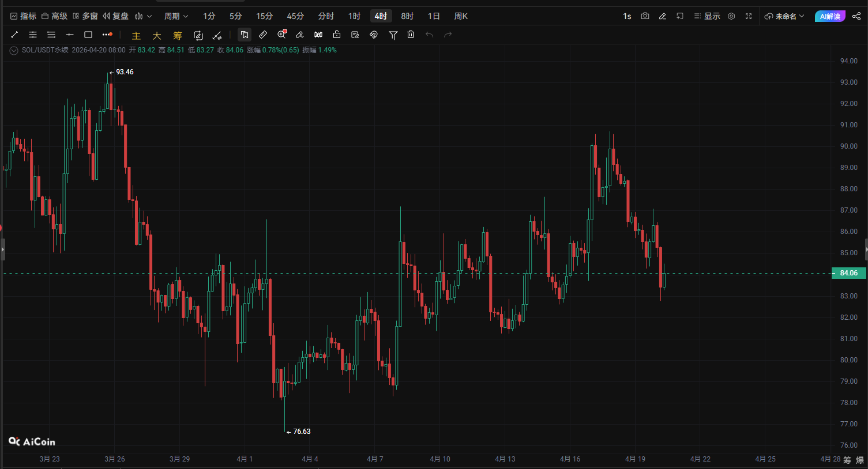Select the trend line drawing tool

(14, 35)
